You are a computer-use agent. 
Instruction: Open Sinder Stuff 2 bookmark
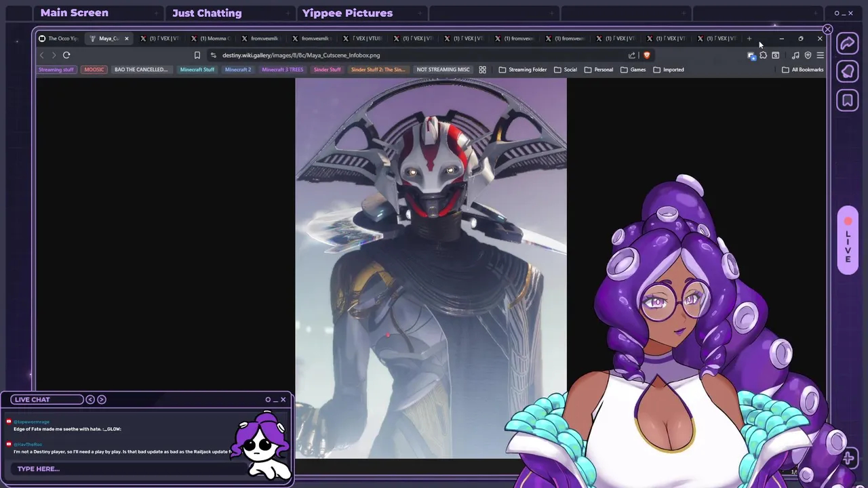click(x=378, y=70)
